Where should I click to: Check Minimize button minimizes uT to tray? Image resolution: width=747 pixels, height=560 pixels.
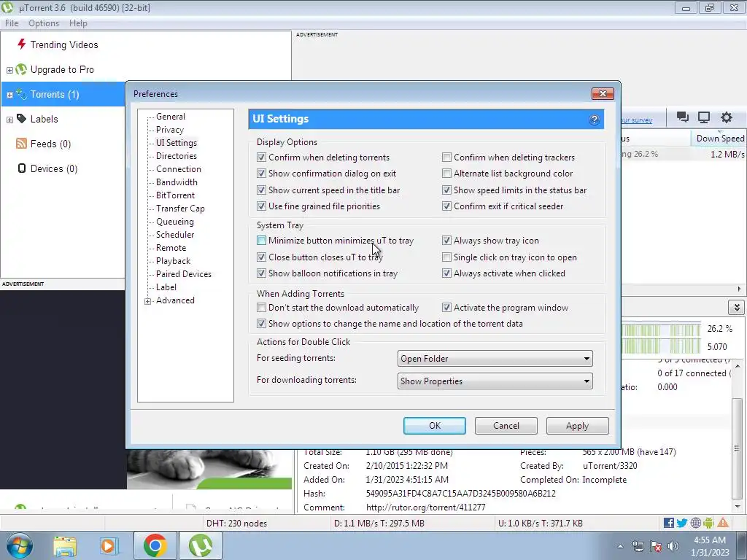pos(261,241)
